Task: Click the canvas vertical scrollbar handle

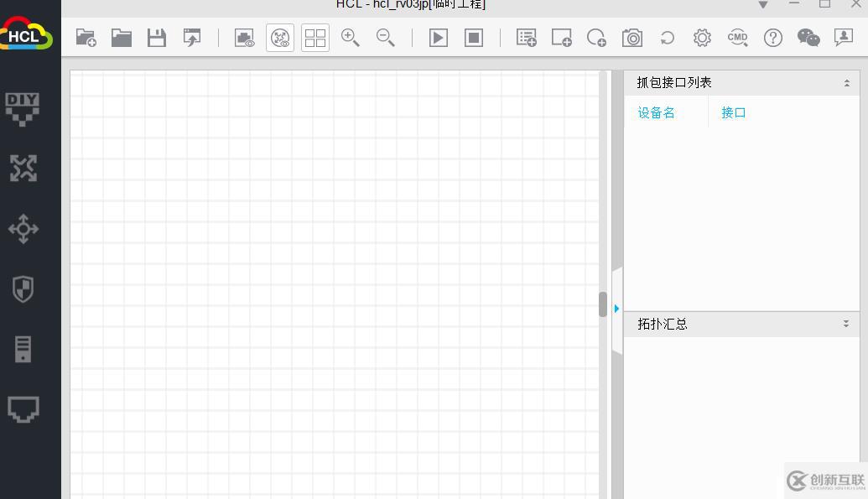Action: tap(602, 304)
